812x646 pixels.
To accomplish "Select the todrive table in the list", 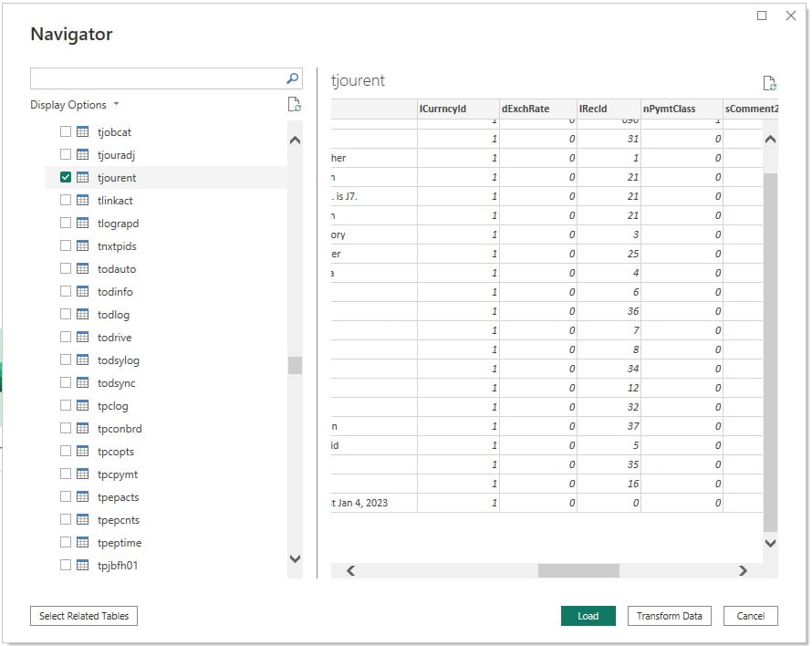I will 114,338.
